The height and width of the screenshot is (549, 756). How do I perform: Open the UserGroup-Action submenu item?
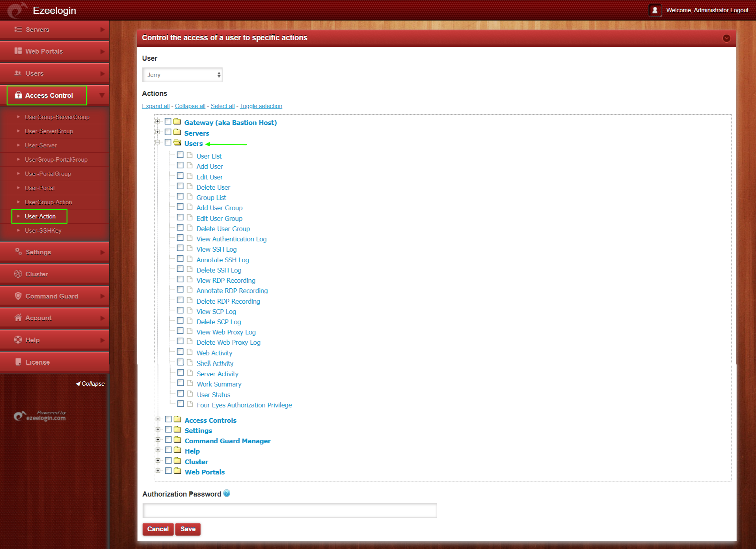(x=48, y=202)
